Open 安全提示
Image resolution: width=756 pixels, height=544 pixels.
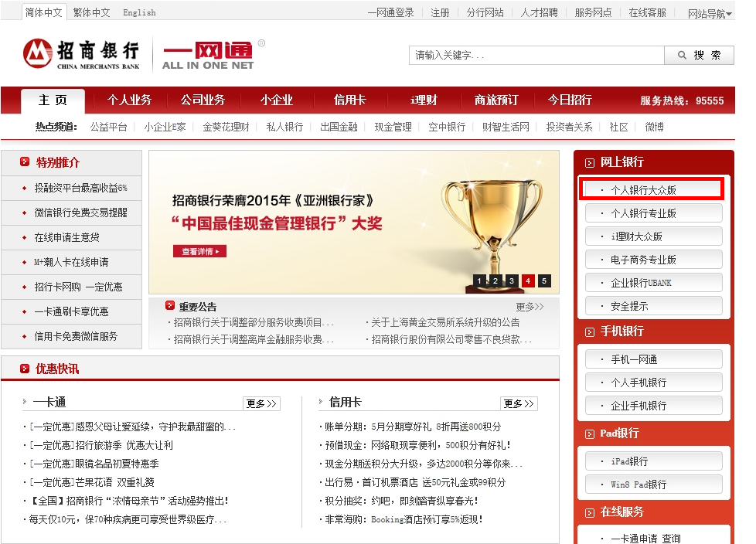click(653, 306)
